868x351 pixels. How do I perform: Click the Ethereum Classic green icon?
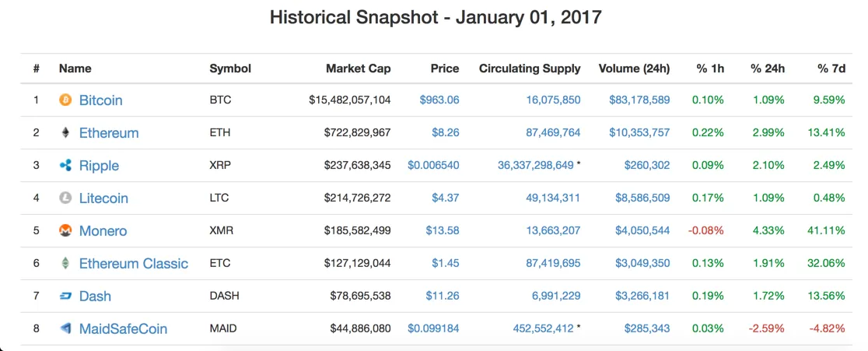(x=65, y=264)
